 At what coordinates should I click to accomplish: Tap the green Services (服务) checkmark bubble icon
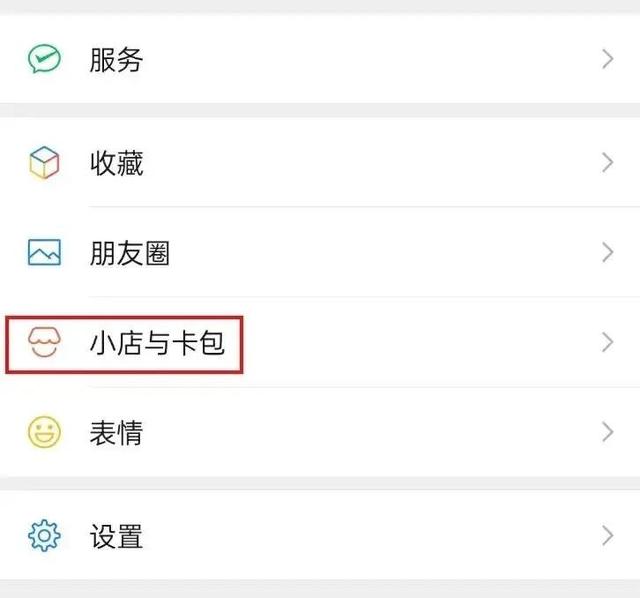(x=44, y=59)
